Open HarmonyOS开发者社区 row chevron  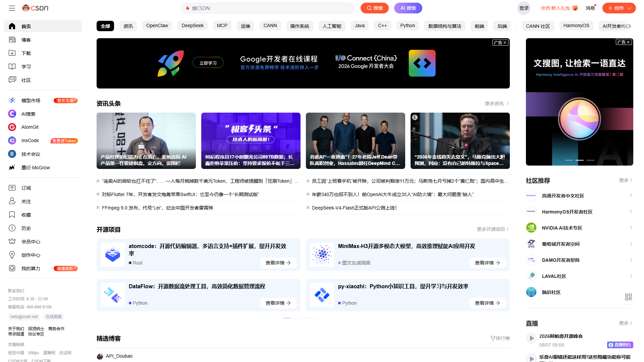[x=631, y=212]
